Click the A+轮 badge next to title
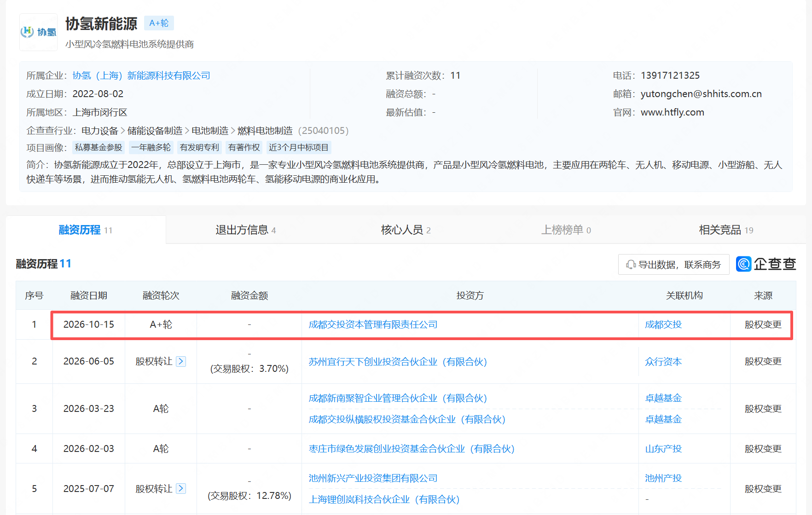The width and height of the screenshot is (812, 515). pos(159,23)
